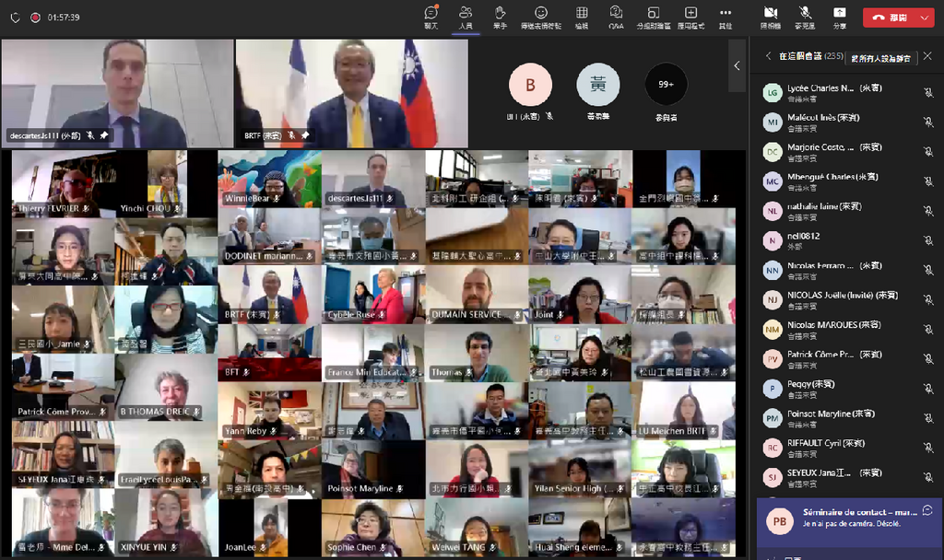The height and width of the screenshot is (560, 944).
Task: Toggle the camera on
Action: 771,16
